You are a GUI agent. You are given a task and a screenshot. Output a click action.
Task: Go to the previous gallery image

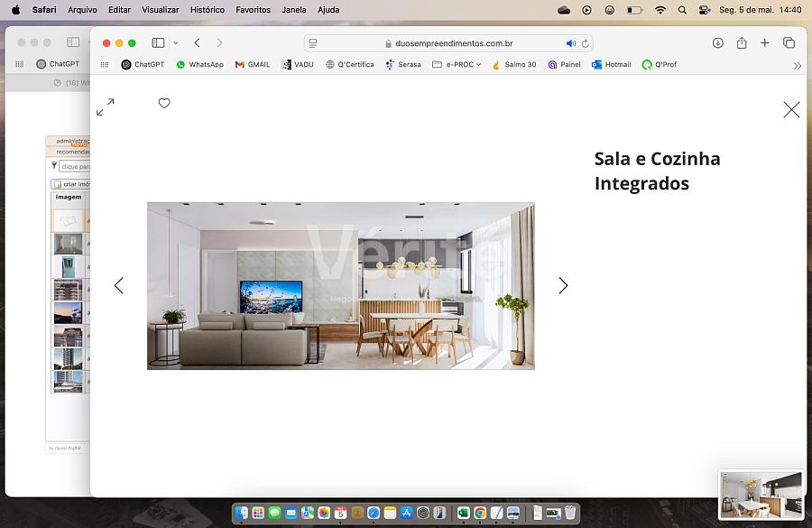119,285
